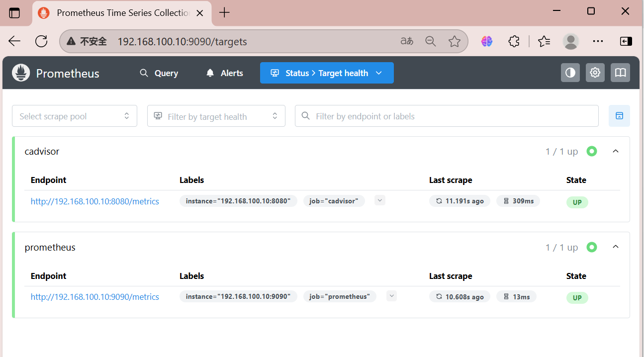Click the 11.191s ago last scrape badge
644x357 pixels.
tap(460, 201)
